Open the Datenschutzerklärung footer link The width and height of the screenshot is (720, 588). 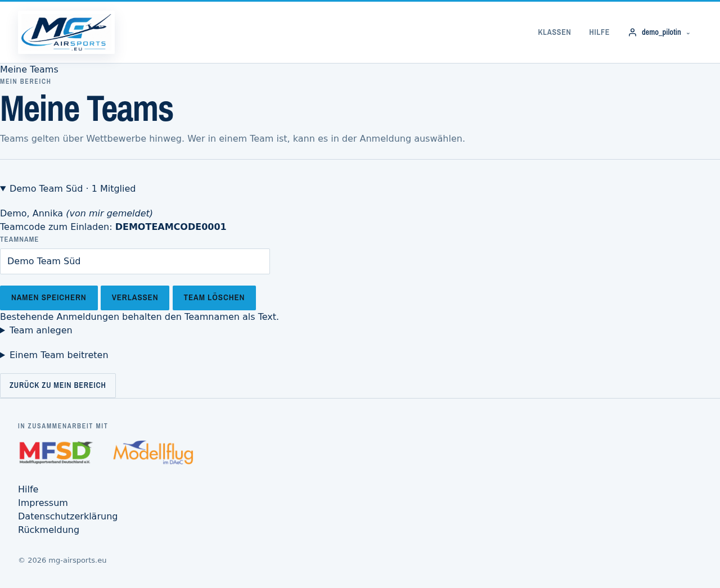click(x=67, y=517)
